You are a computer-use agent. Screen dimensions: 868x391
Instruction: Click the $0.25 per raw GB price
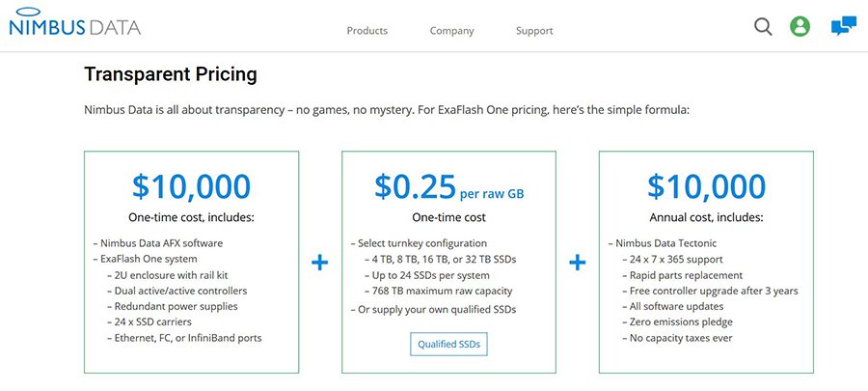(448, 186)
